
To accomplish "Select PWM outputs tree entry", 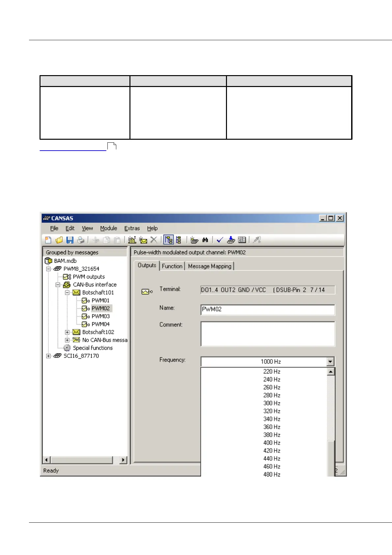I will [x=89, y=277].
